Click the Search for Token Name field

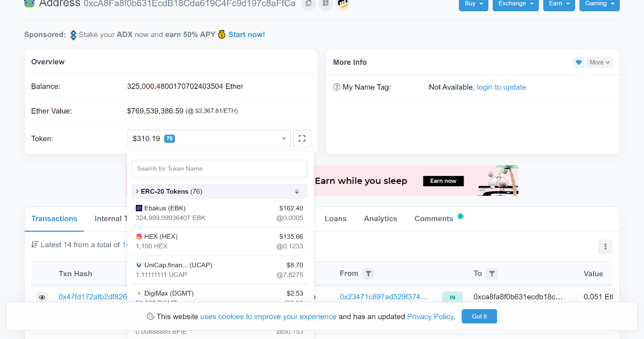(x=219, y=168)
